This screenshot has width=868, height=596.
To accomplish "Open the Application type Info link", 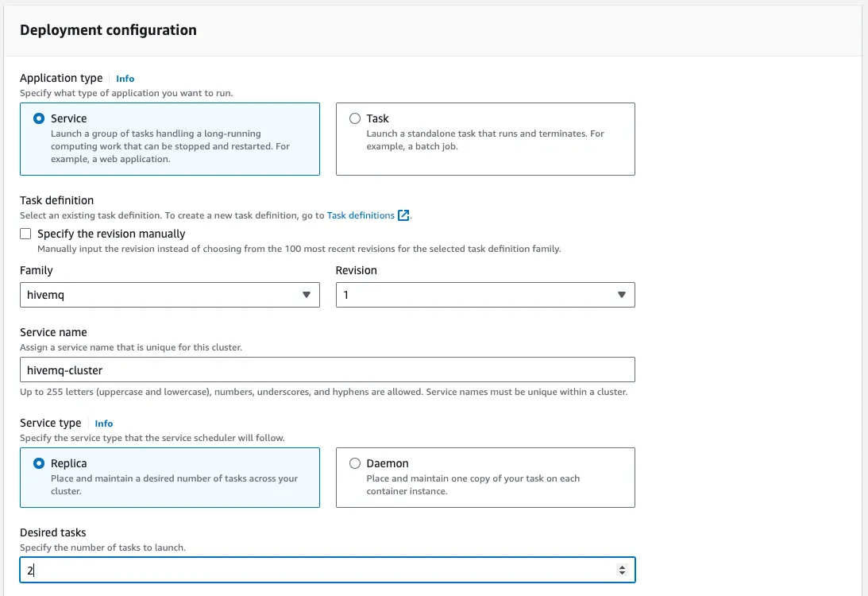I will tap(125, 79).
